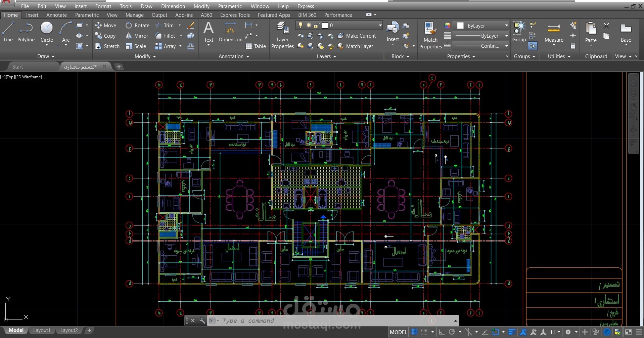Click the ByLayer color white swatch
644x338 pixels.
click(x=460, y=26)
